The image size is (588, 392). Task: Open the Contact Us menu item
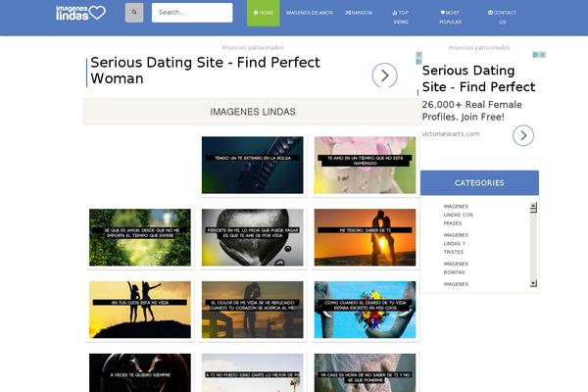[502, 18]
